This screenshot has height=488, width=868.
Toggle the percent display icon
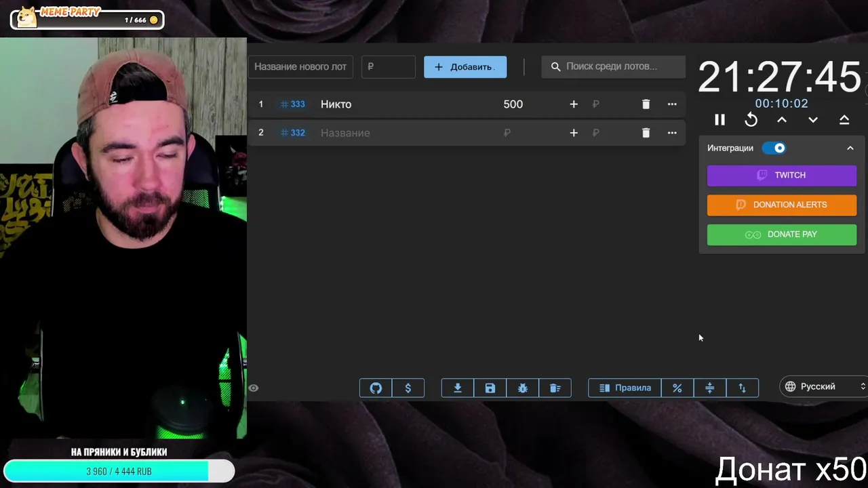[677, 388]
